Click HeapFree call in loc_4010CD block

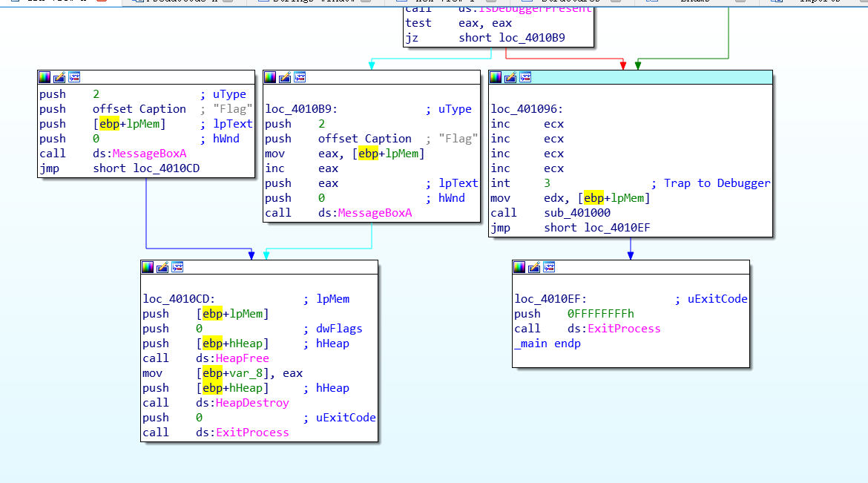point(243,358)
